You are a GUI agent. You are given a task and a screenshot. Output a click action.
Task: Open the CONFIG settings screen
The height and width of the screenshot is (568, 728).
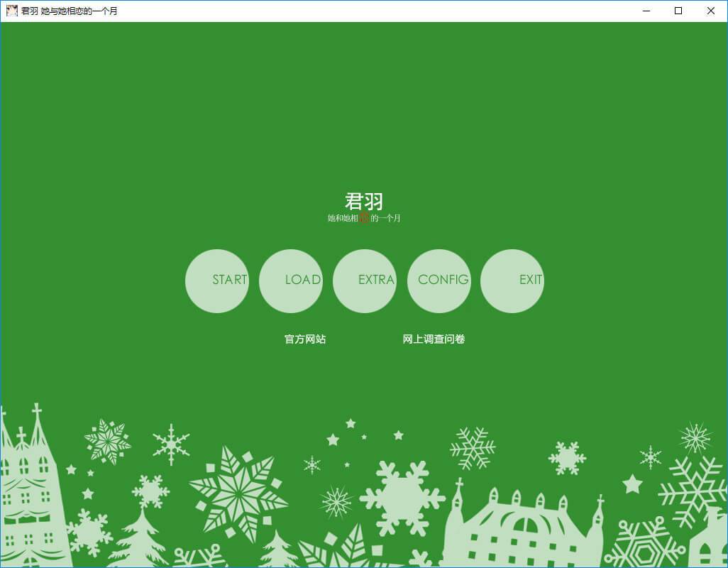tap(439, 280)
